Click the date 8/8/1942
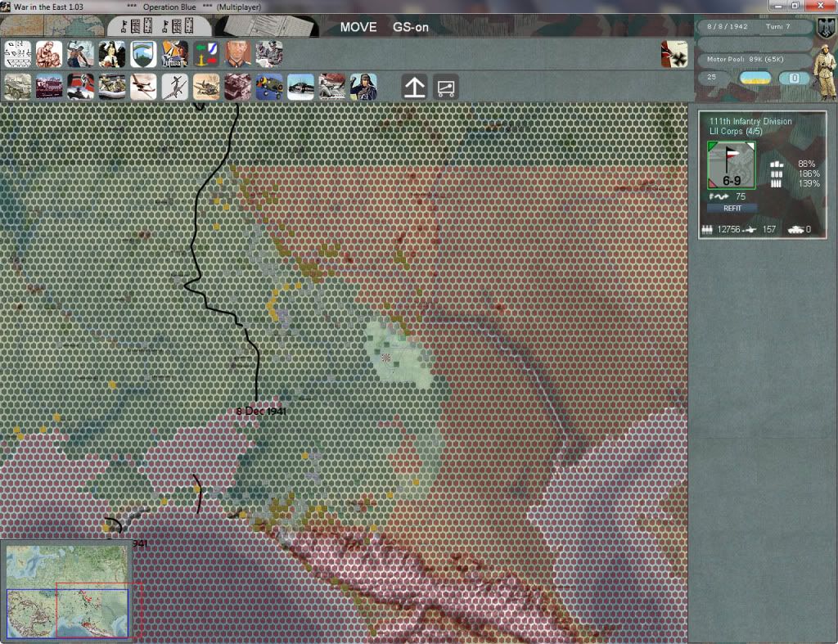 pos(727,26)
